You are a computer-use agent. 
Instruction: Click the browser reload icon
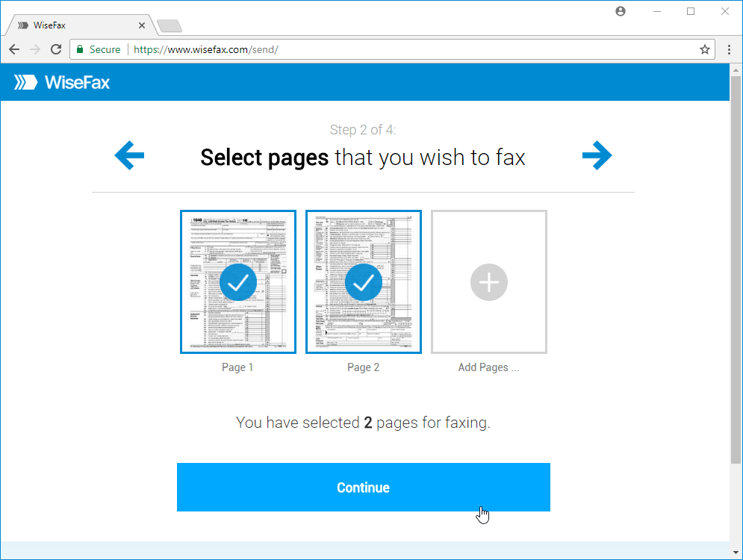click(x=56, y=49)
